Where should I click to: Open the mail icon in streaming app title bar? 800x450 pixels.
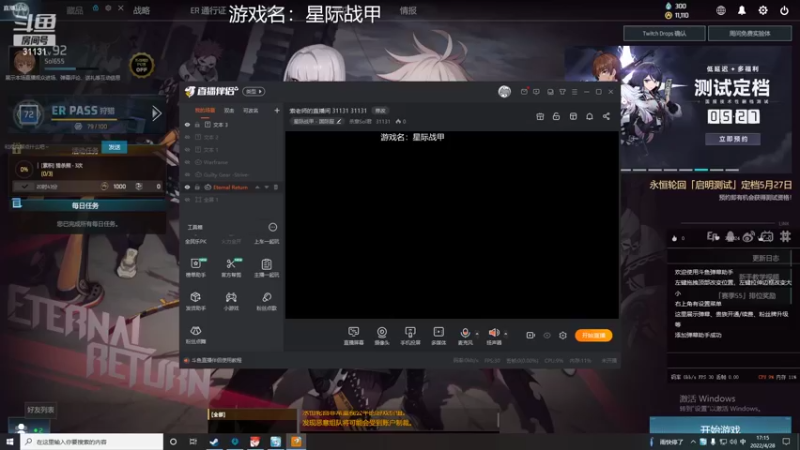point(524,92)
